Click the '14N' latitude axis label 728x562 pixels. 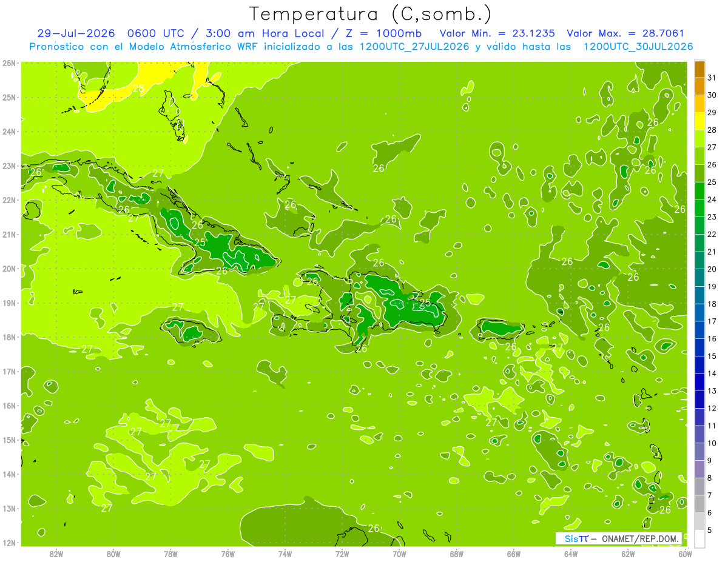tap(9, 474)
